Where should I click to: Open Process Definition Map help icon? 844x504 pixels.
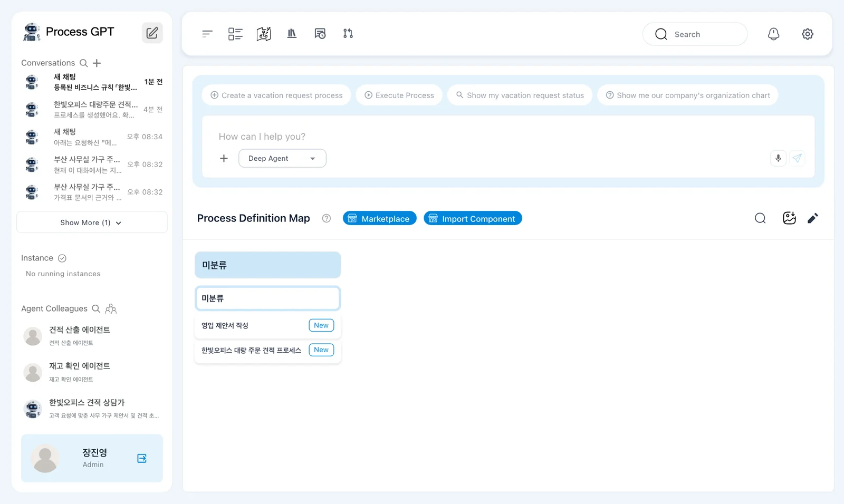[x=327, y=218]
